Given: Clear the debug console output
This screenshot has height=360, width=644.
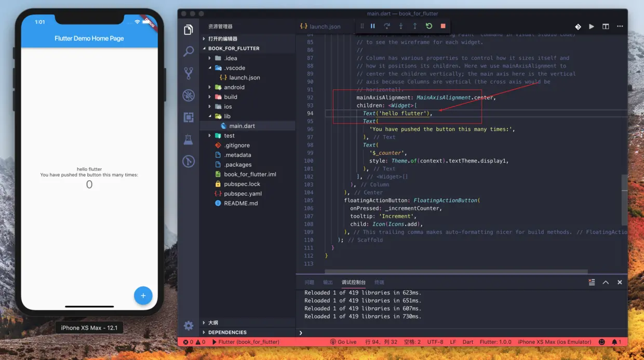Looking at the screenshot, I should coord(592,282).
